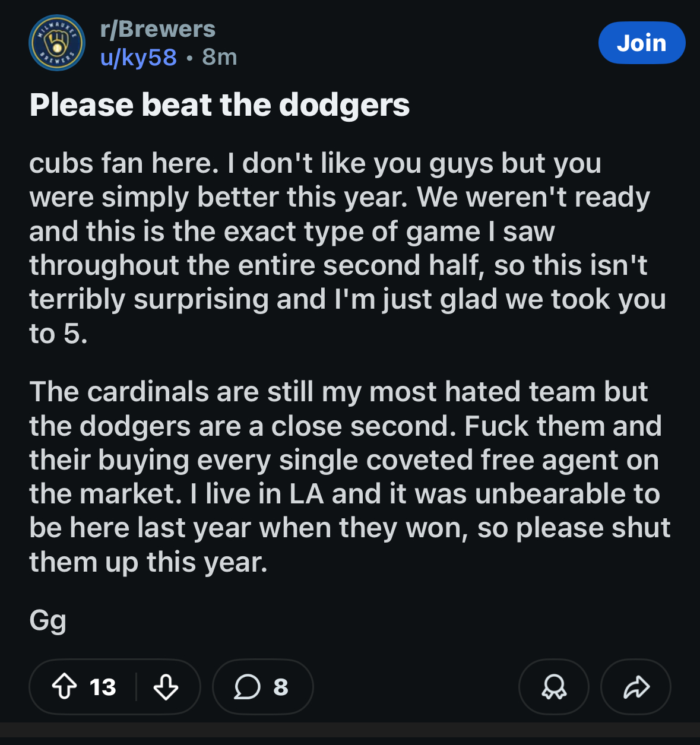Click the Join button
700x745 pixels.
(x=641, y=43)
